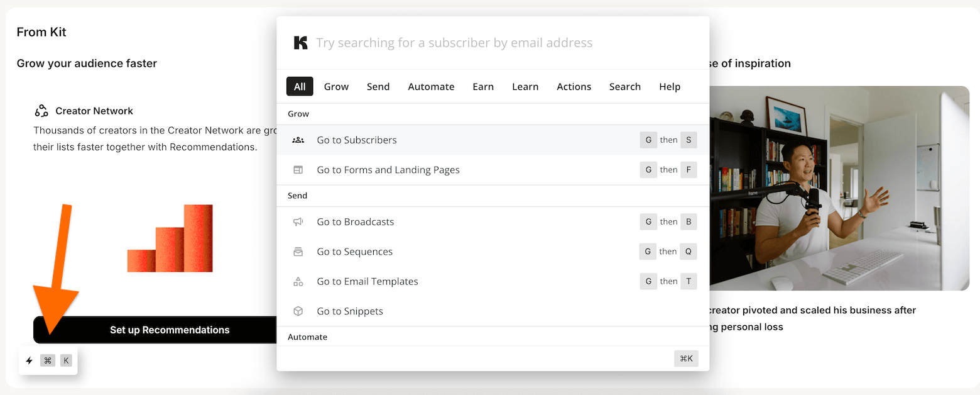Select the All filter tab
980x395 pixels.
pyautogui.click(x=300, y=87)
